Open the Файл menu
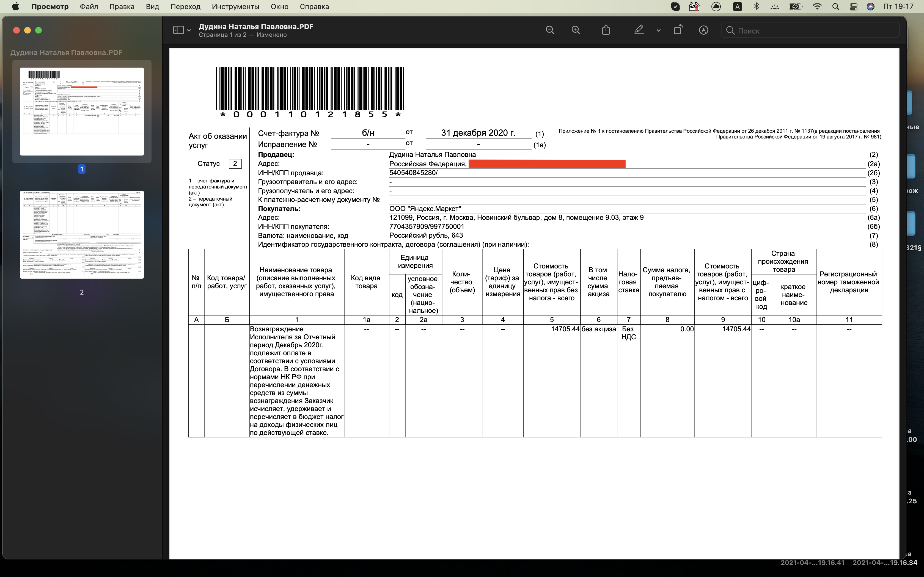The width and height of the screenshot is (924, 577). click(x=89, y=7)
